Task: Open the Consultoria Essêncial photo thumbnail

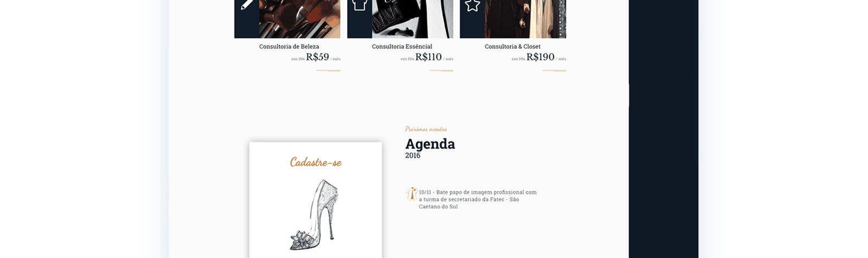Action: 412,19
